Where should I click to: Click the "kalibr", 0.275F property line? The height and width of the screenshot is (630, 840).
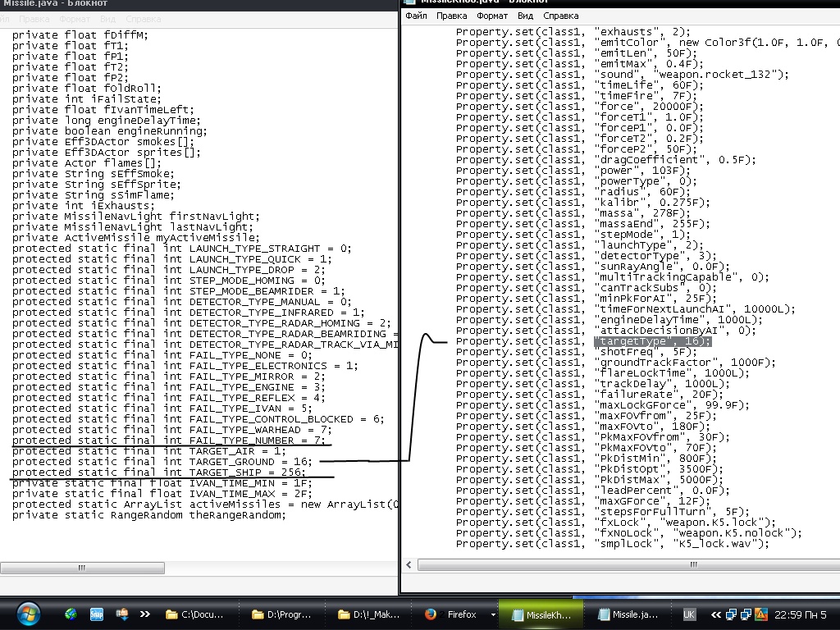pyautogui.click(x=583, y=203)
